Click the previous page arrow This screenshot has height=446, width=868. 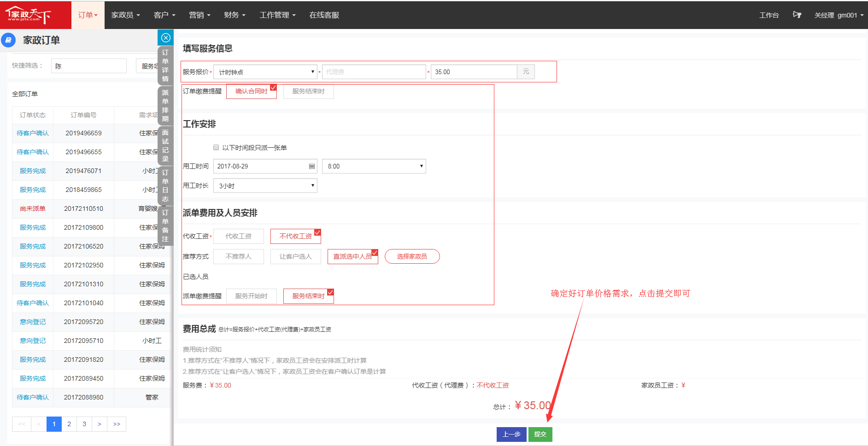pos(39,424)
